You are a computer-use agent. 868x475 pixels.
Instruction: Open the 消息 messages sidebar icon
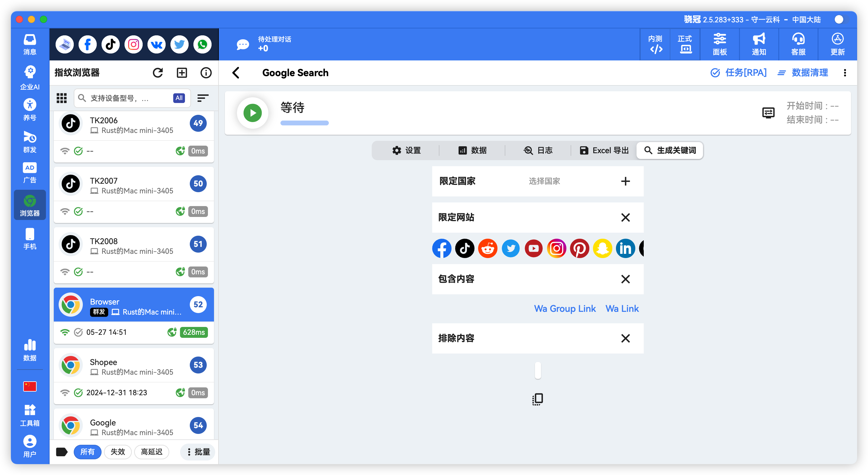tap(30, 45)
